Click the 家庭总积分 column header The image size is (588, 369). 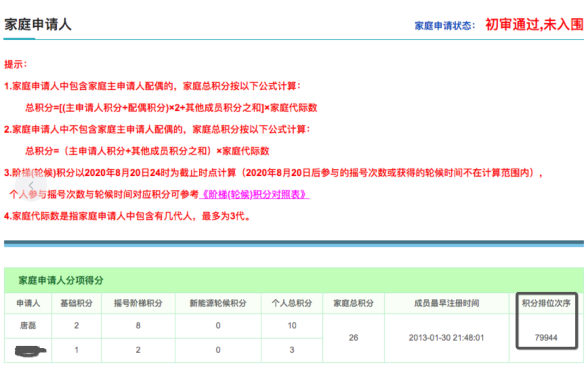[353, 303]
